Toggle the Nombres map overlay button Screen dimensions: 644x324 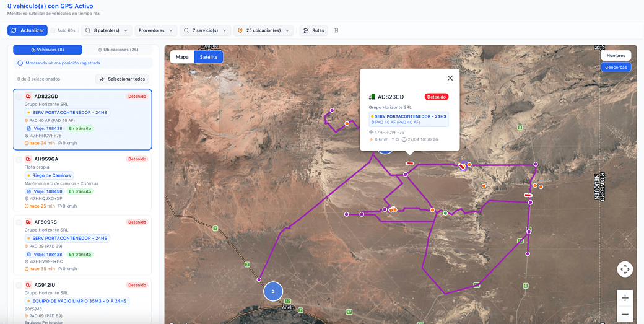point(616,55)
